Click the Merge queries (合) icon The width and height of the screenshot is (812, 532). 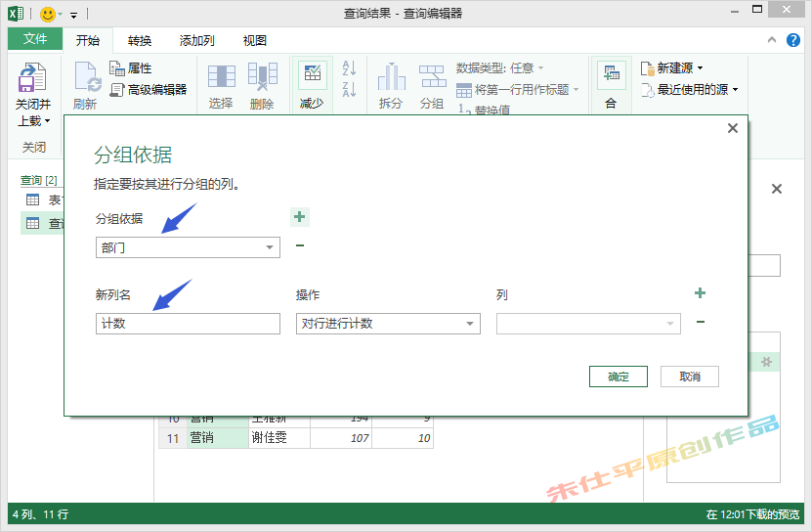coord(611,74)
